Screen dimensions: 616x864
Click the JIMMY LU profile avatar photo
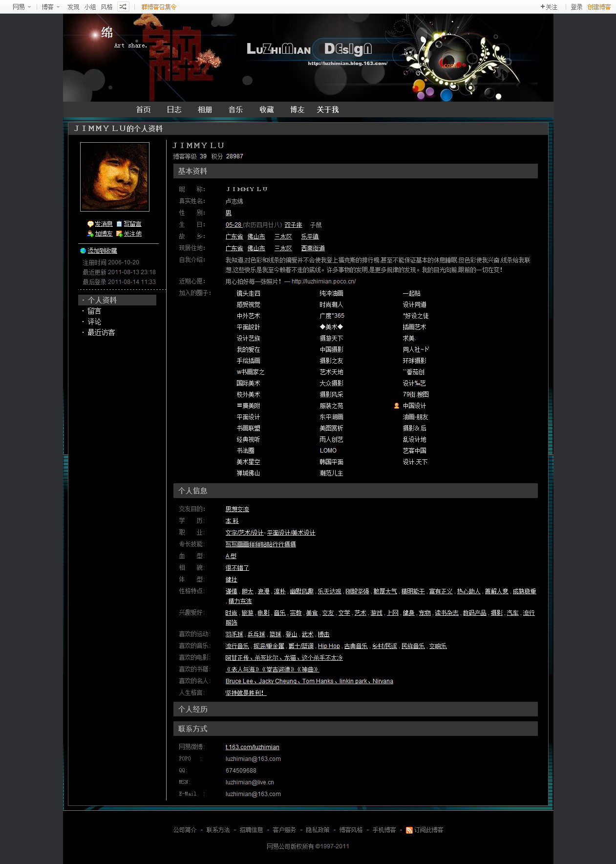coord(115,177)
